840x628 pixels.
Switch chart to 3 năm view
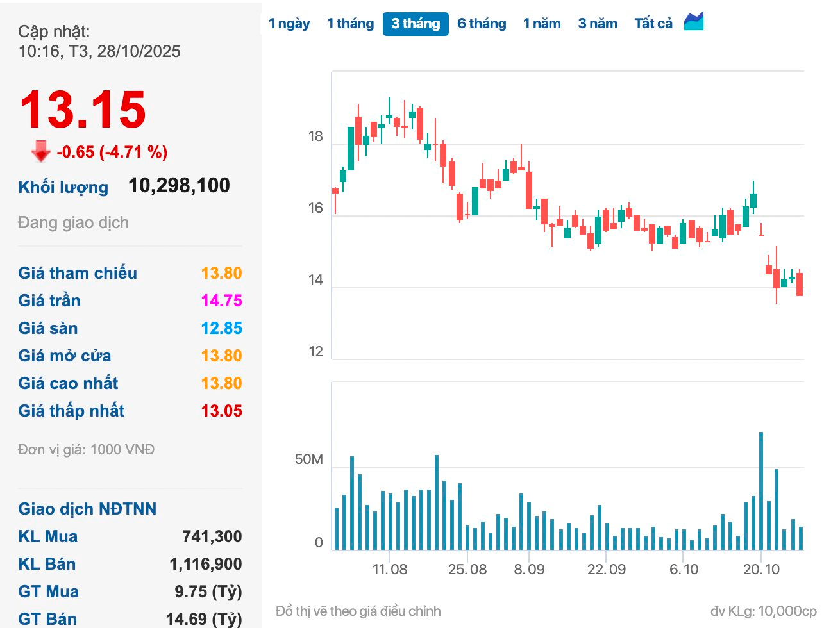click(598, 24)
